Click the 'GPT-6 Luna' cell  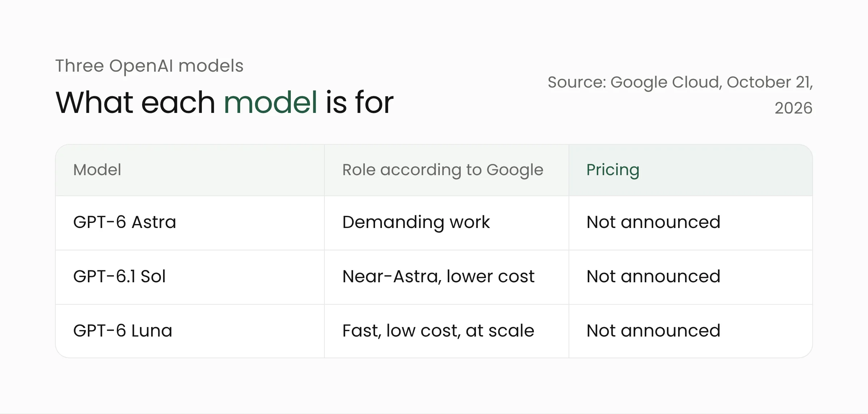pyautogui.click(x=190, y=331)
